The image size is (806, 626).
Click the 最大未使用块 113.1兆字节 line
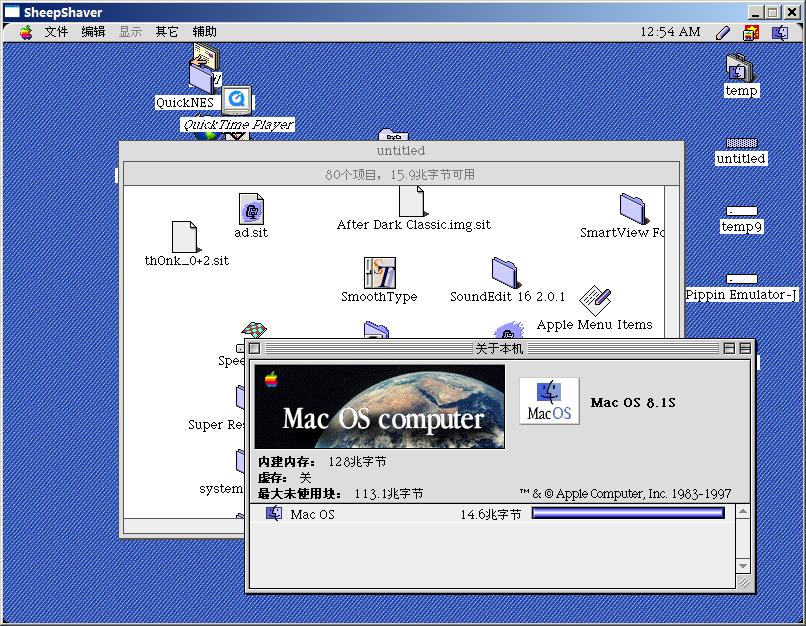[x=340, y=494]
